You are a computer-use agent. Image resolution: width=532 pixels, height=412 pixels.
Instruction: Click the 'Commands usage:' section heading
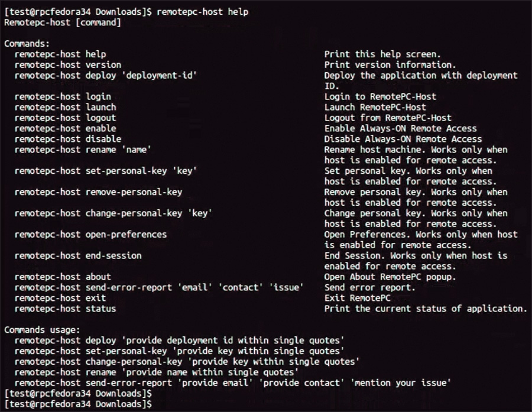(42, 330)
